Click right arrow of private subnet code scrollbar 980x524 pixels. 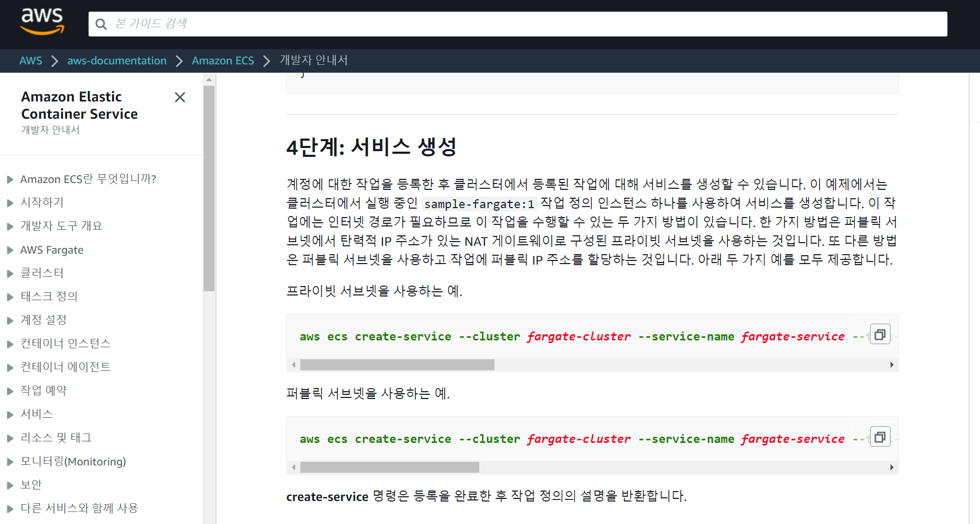coord(892,364)
